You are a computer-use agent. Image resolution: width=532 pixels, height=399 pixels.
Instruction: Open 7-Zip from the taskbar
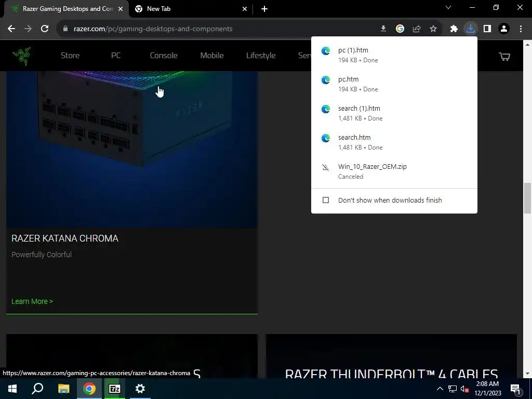point(115,389)
